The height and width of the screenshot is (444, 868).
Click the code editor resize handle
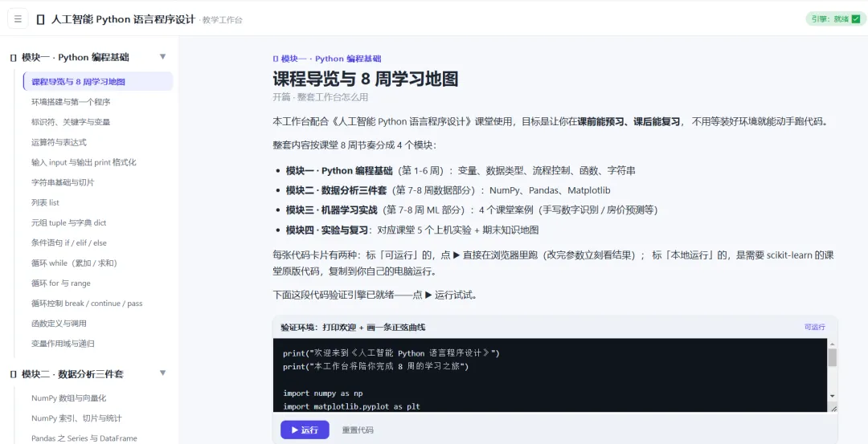click(833, 408)
